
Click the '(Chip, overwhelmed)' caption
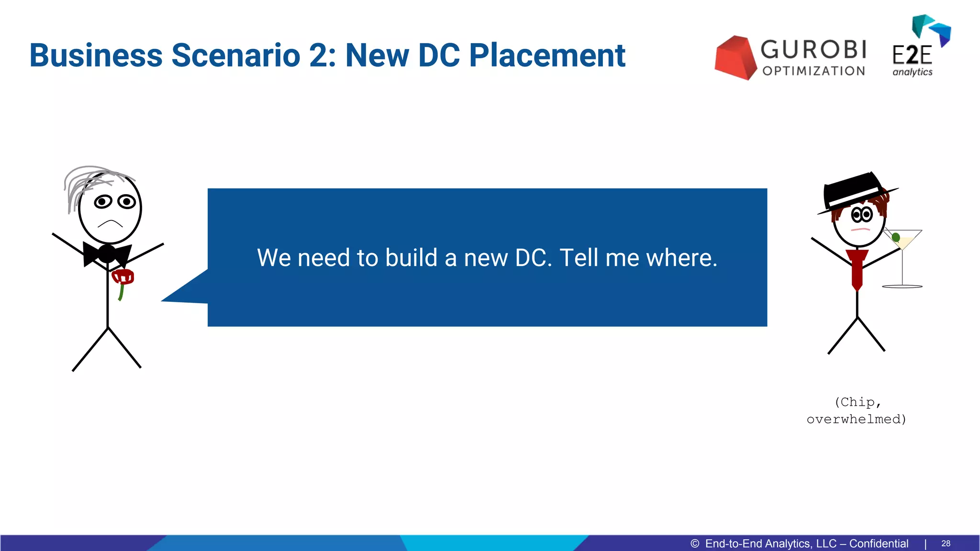(857, 410)
